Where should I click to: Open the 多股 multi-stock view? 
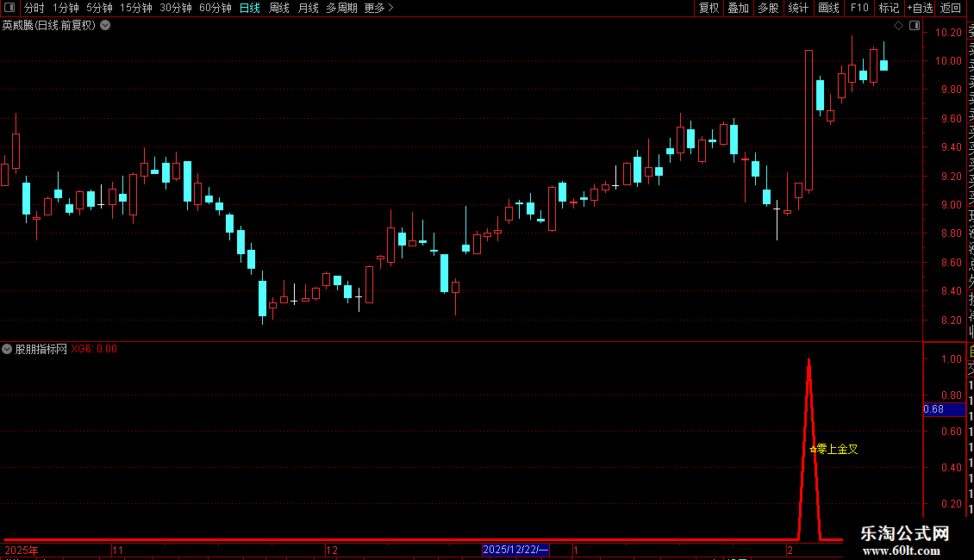pyautogui.click(x=768, y=8)
